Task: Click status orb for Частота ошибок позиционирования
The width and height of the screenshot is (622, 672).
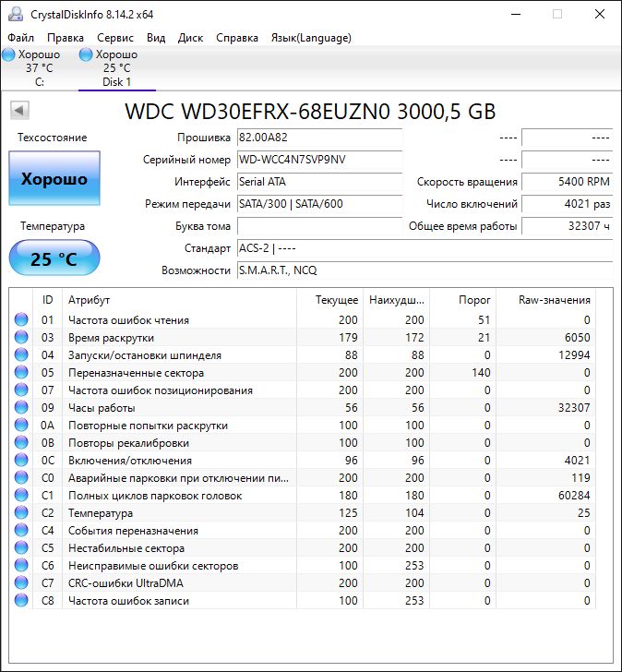Action: pyautogui.click(x=21, y=390)
